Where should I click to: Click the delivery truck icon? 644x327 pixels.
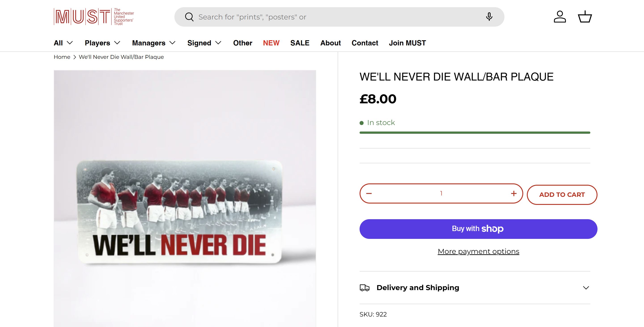(364, 288)
